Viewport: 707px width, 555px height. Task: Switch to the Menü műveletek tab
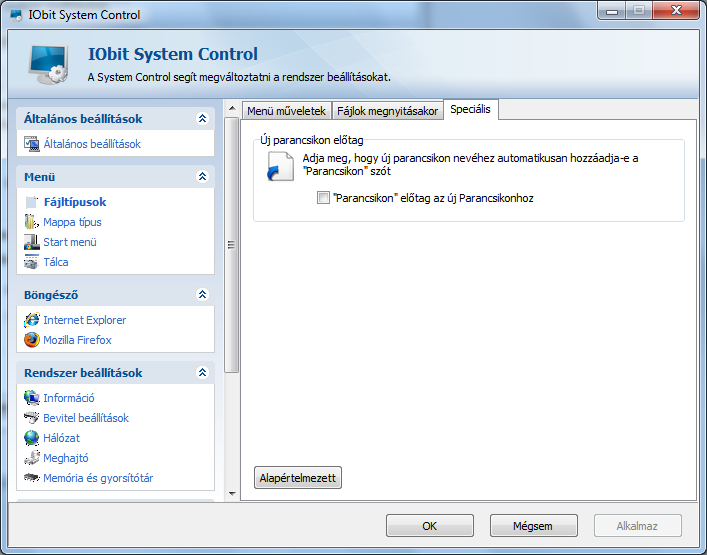click(286, 111)
